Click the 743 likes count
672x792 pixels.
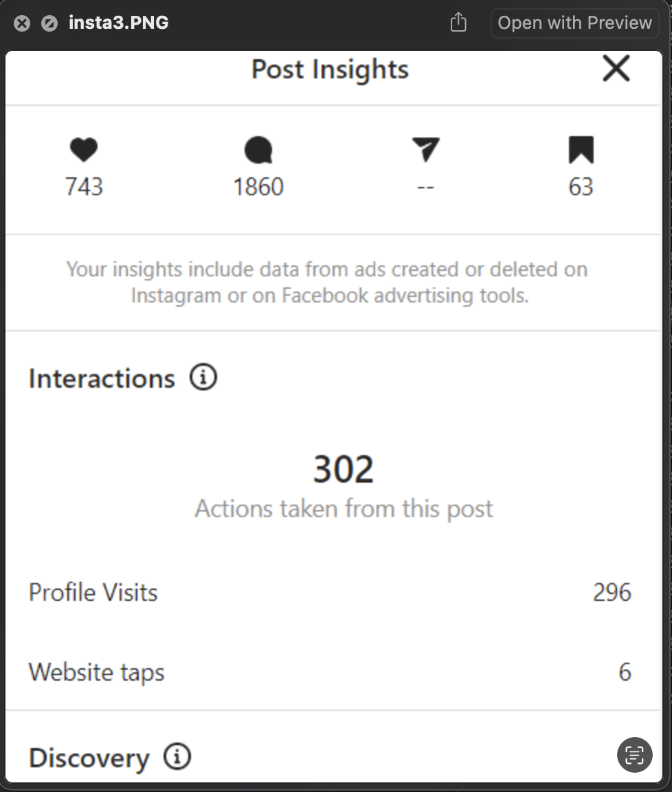(84, 187)
